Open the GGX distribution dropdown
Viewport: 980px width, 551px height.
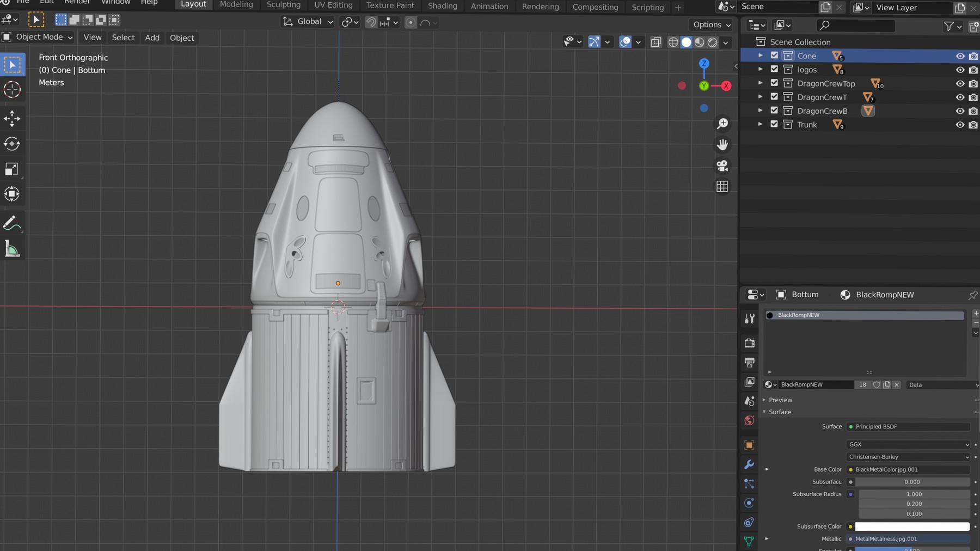pyautogui.click(x=908, y=444)
